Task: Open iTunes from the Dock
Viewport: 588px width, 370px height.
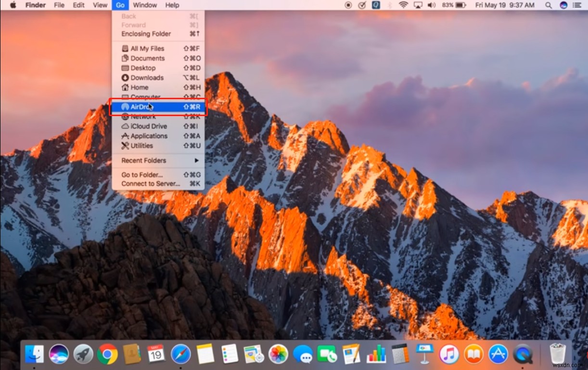Action: (x=449, y=354)
